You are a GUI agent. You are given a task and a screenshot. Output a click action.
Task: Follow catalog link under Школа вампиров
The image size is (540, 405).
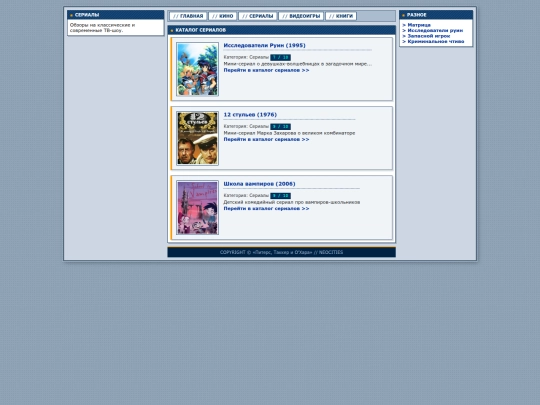click(x=266, y=209)
